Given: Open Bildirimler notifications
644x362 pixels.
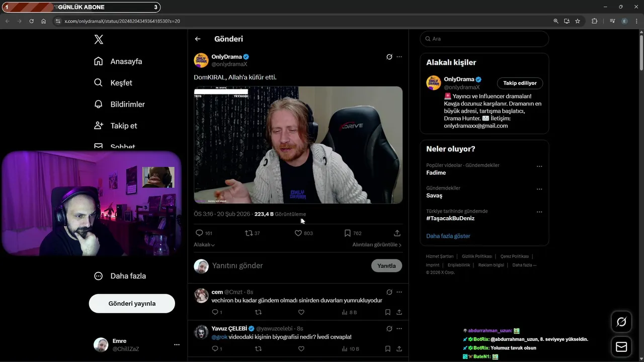Looking at the screenshot, I should point(119,104).
